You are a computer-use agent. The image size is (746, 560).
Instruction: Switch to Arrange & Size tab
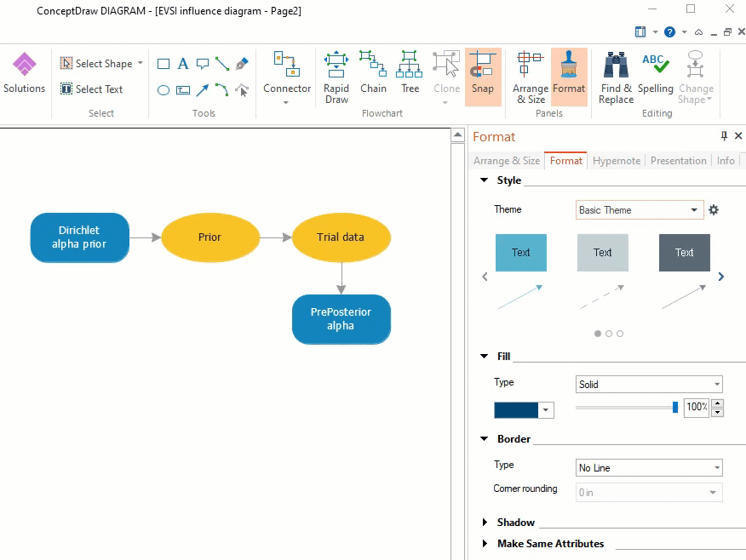pos(506,161)
